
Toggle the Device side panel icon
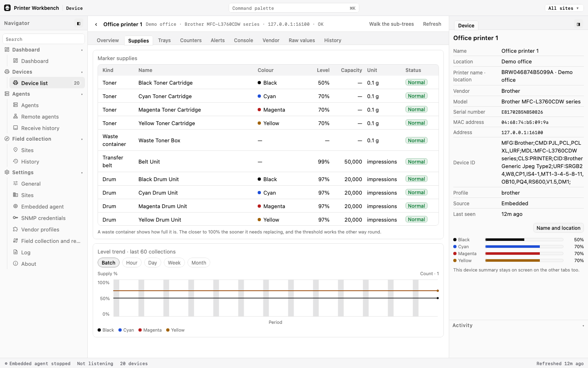pyautogui.click(x=578, y=25)
